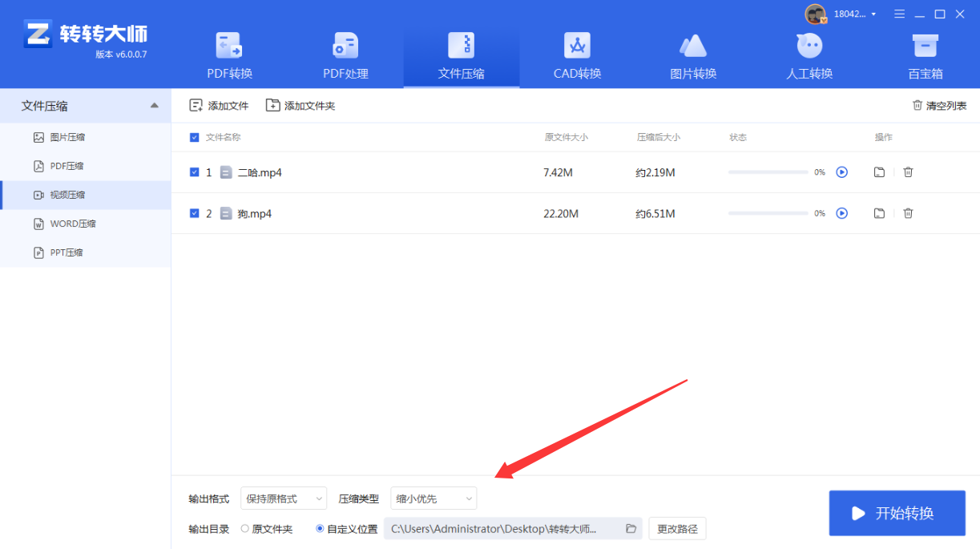The height and width of the screenshot is (549, 980).
Task: Click the 22.20M original size value
Action: click(x=561, y=214)
